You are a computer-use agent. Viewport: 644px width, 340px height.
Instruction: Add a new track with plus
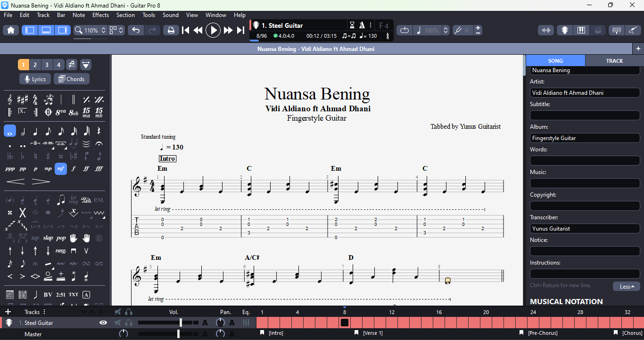point(8,312)
